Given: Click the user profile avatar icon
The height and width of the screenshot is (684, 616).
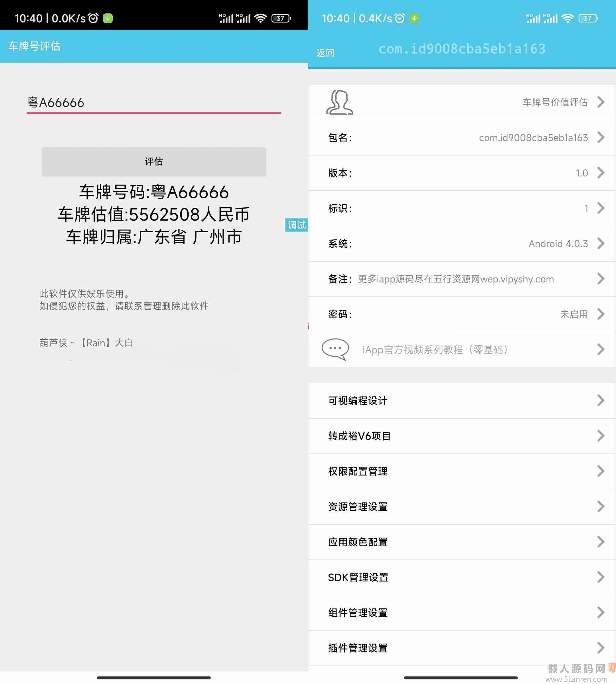Looking at the screenshot, I should [339, 103].
